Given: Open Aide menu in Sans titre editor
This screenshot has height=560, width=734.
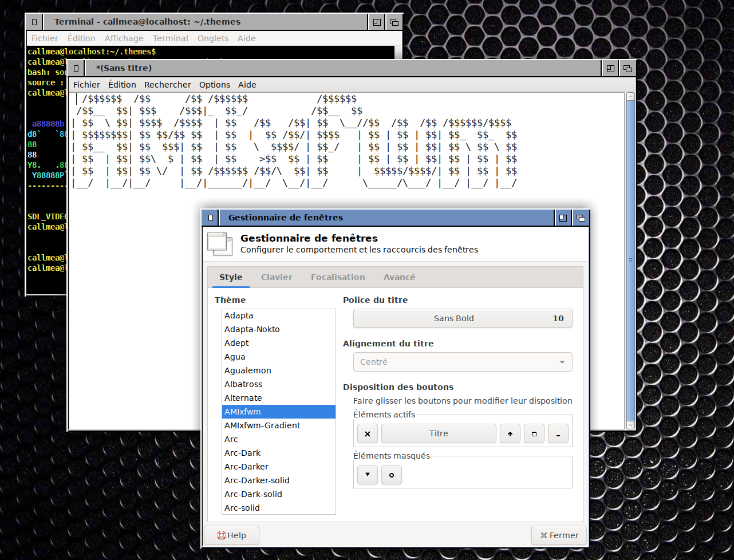Looking at the screenshot, I should pyautogui.click(x=247, y=85).
